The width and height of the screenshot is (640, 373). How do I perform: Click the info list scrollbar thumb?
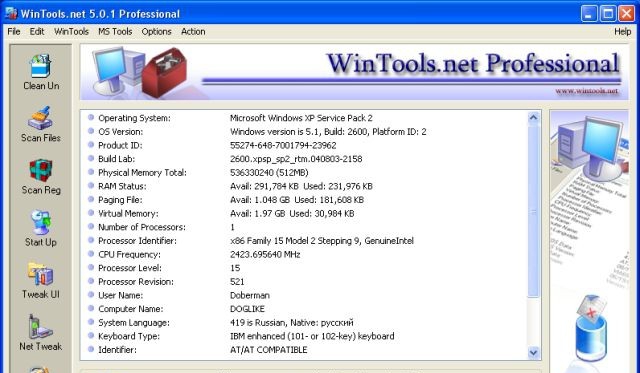[x=533, y=211]
